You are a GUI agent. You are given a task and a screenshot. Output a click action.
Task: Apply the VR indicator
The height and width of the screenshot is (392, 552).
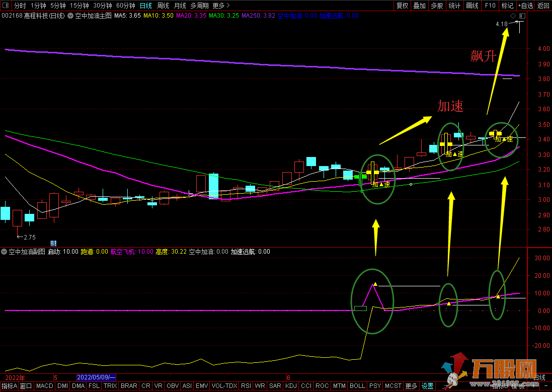click(x=159, y=386)
